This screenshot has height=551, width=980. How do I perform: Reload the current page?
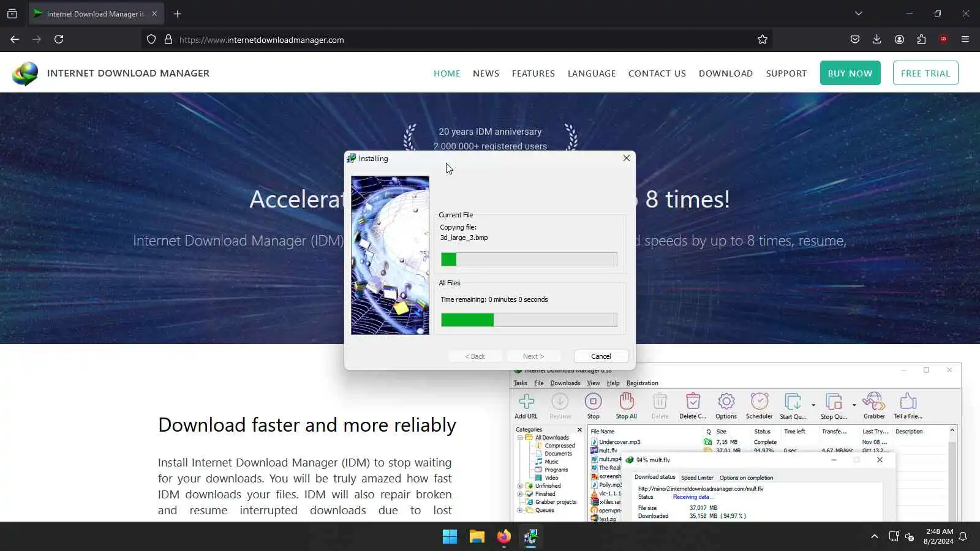tap(59, 39)
